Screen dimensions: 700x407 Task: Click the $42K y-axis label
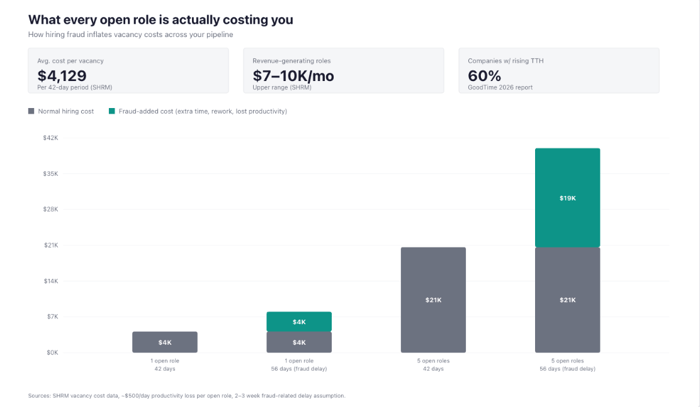point(50,138)
